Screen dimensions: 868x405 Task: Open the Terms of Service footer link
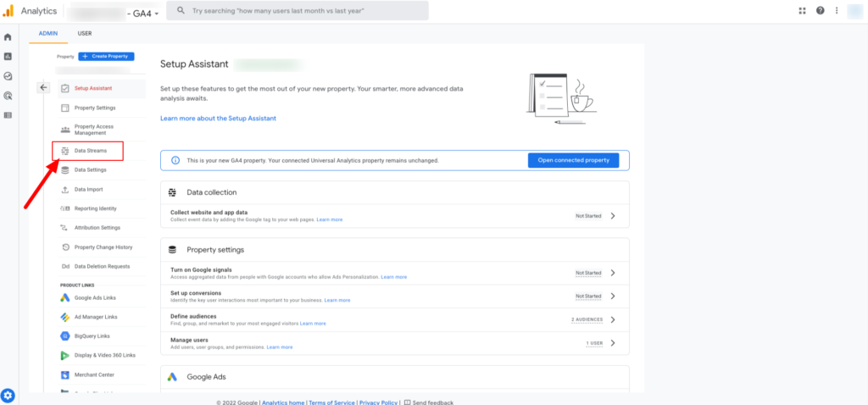[332, 402]
